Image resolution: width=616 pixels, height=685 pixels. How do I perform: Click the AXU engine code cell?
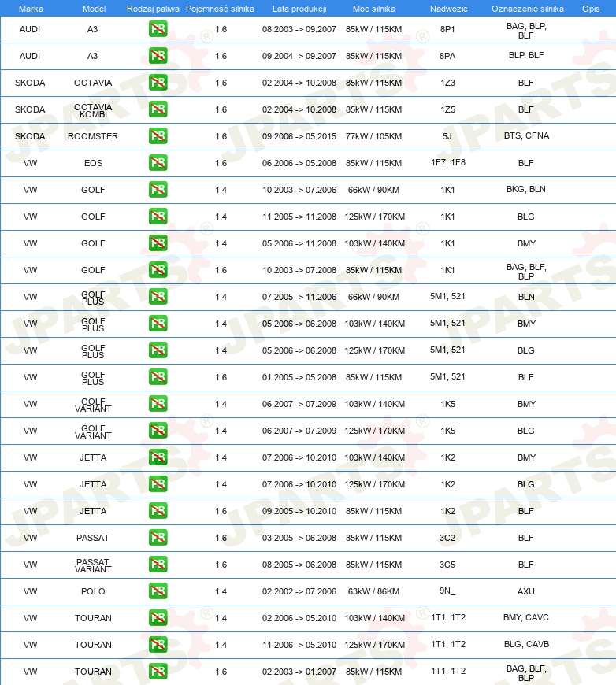point(526,591)
